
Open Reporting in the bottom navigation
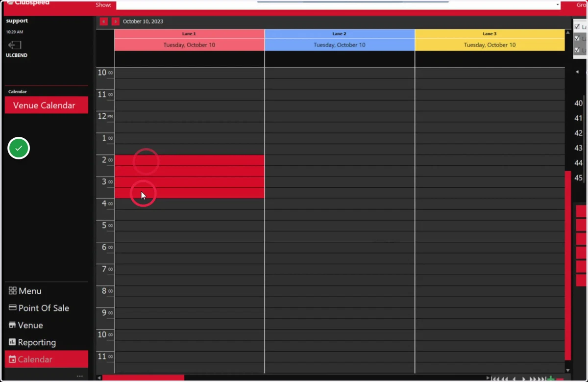37,342
